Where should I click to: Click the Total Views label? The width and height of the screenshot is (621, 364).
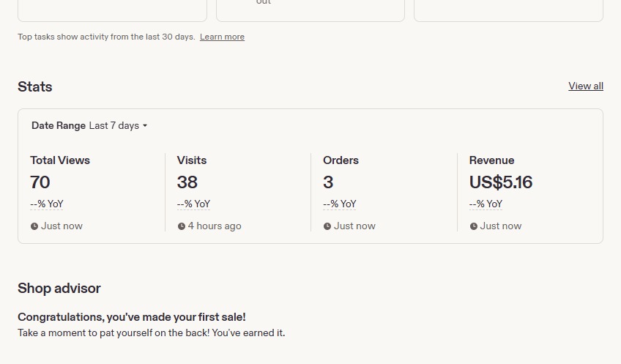click(x=60, y=160)
